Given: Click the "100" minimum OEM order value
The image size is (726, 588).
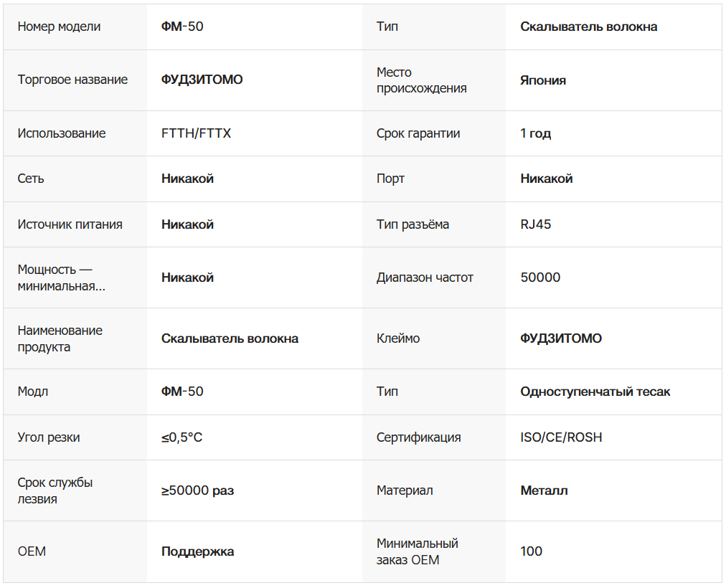Looking at the screenshot, I should (531, 551).
